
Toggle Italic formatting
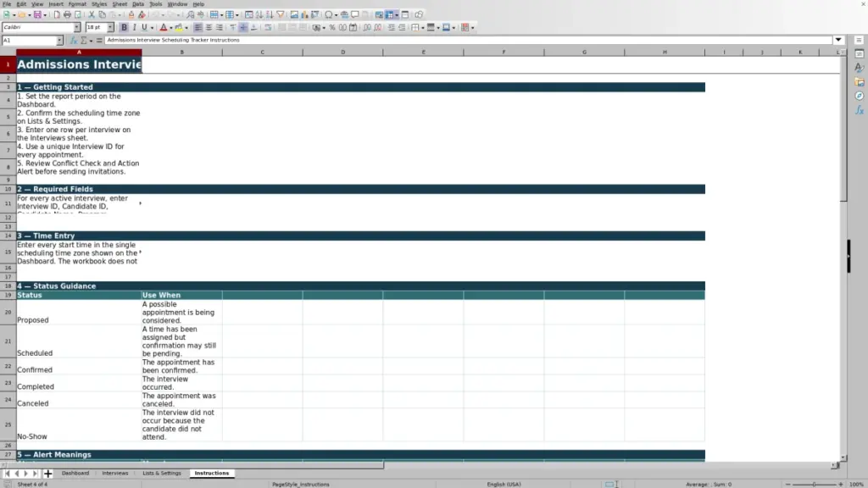coord(135,27)
